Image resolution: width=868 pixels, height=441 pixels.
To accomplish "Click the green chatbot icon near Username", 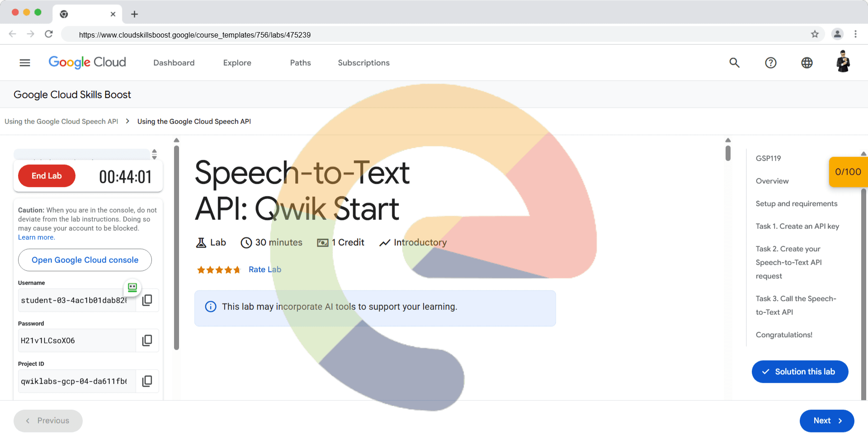I will click(132, 287).
